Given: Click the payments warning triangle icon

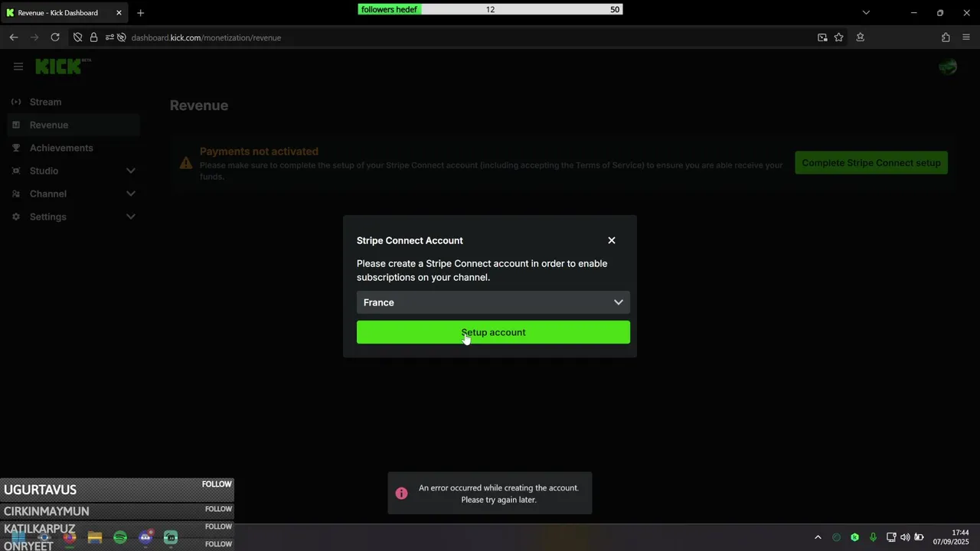Looking at the screenshot, I should 186,163.
